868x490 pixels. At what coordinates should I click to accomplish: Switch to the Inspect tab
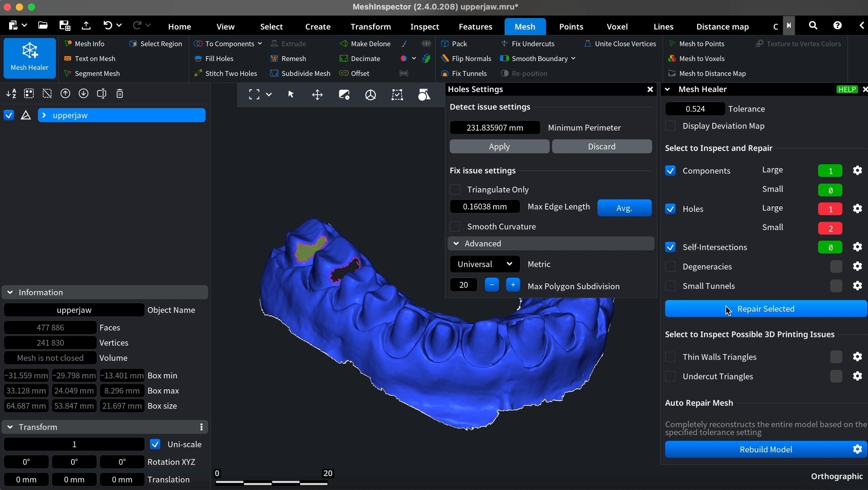click(x=425, y=27)
